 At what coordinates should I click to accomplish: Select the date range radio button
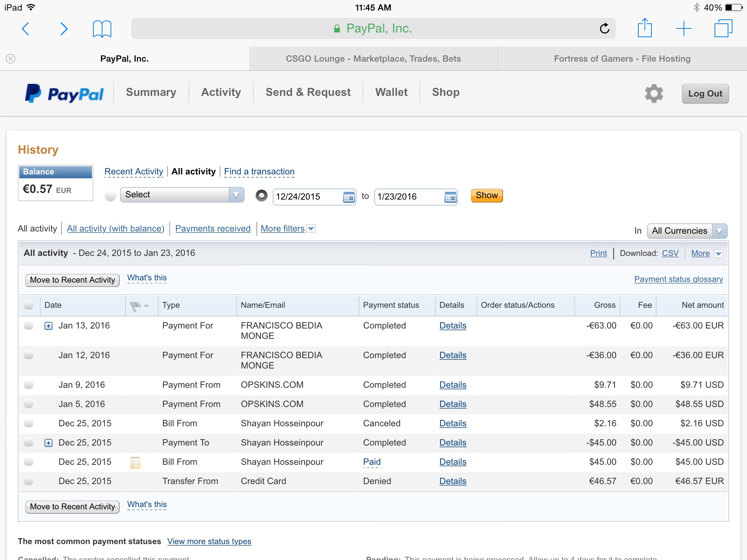pyautogui.click(x=261, y=196)
